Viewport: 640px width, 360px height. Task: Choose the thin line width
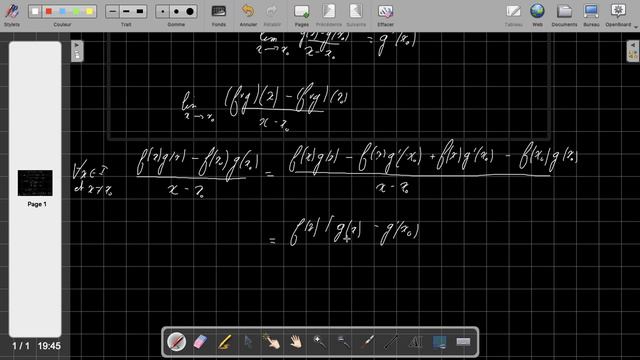113,11
